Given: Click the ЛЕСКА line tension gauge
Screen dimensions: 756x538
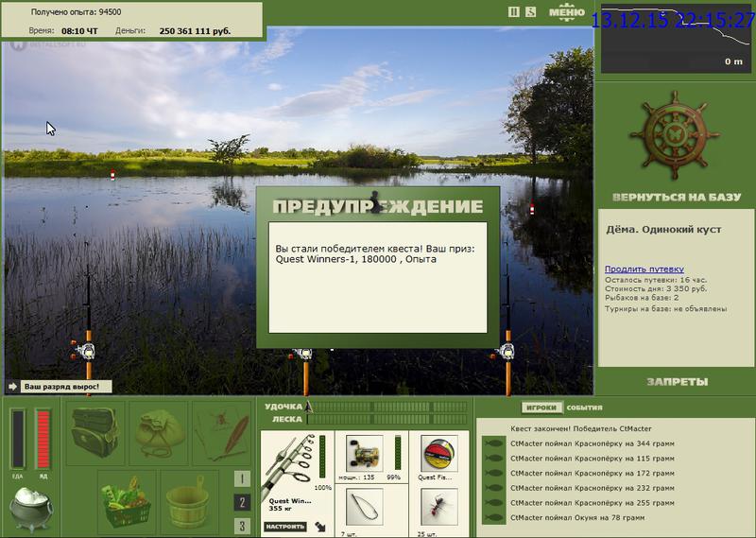Looking at the screenshot, I should coord(387,419).
